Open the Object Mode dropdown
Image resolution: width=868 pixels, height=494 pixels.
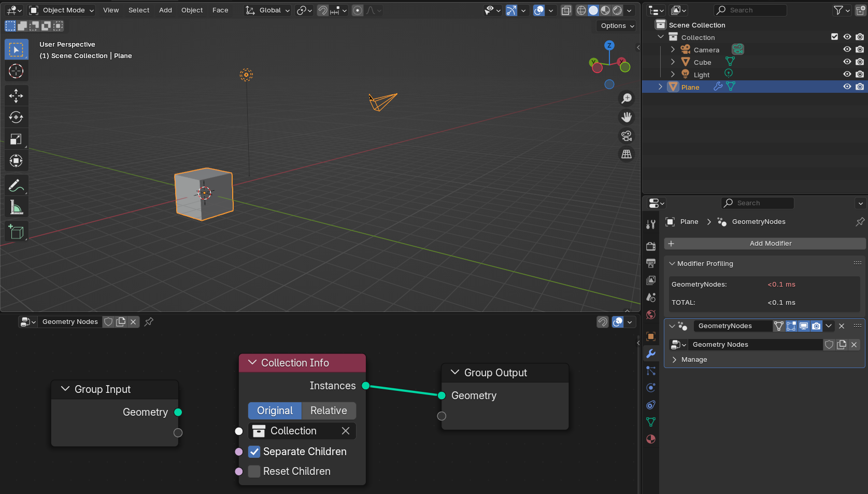(62, 10)
